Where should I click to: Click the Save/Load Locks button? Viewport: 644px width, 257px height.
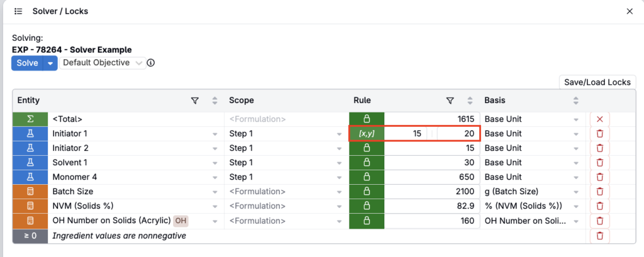pos(597,82)
